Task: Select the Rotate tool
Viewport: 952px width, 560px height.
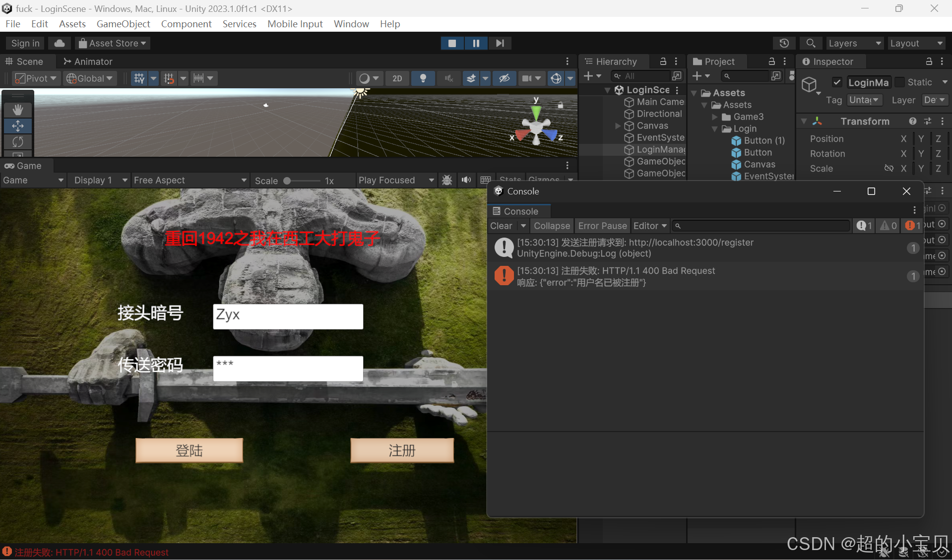Action: (18, 142)
